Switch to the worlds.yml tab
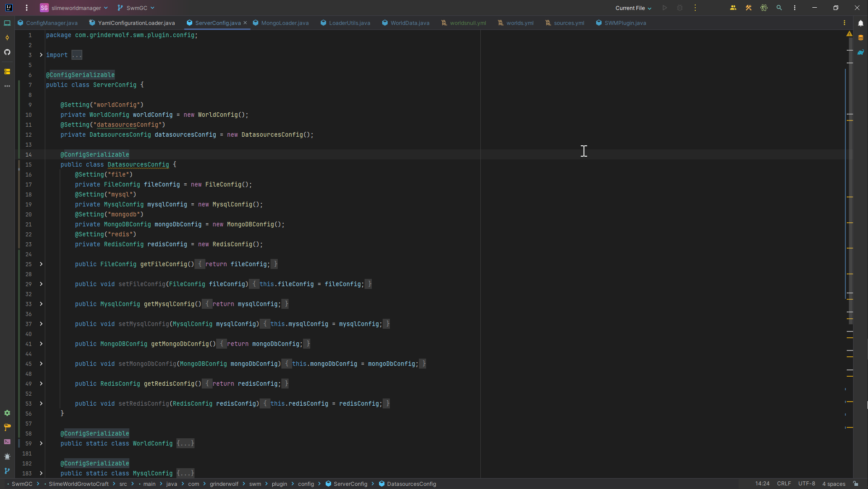Screen dimensions: 868x489 point(516,23)
